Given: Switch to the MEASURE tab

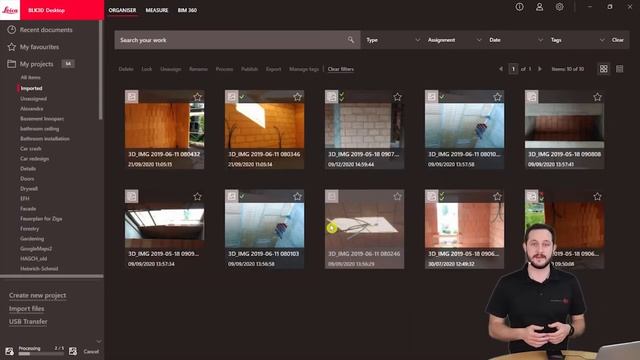Looking at the screenshot, I should point(157,10).
